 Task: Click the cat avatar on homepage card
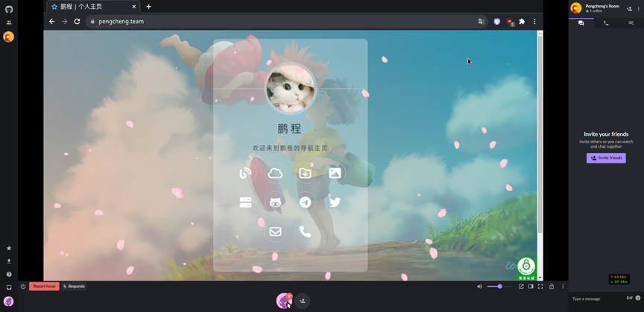[291, 88]
